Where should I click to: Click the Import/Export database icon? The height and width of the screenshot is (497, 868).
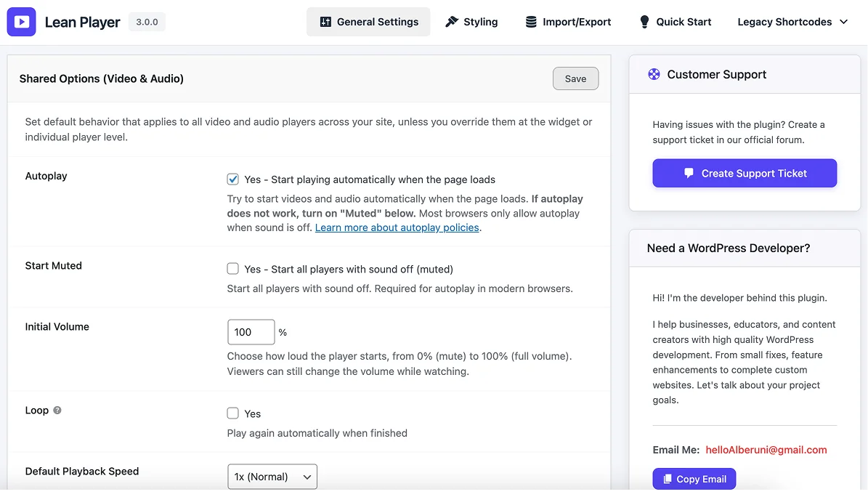pyautogui.click(x=532, y=22)
